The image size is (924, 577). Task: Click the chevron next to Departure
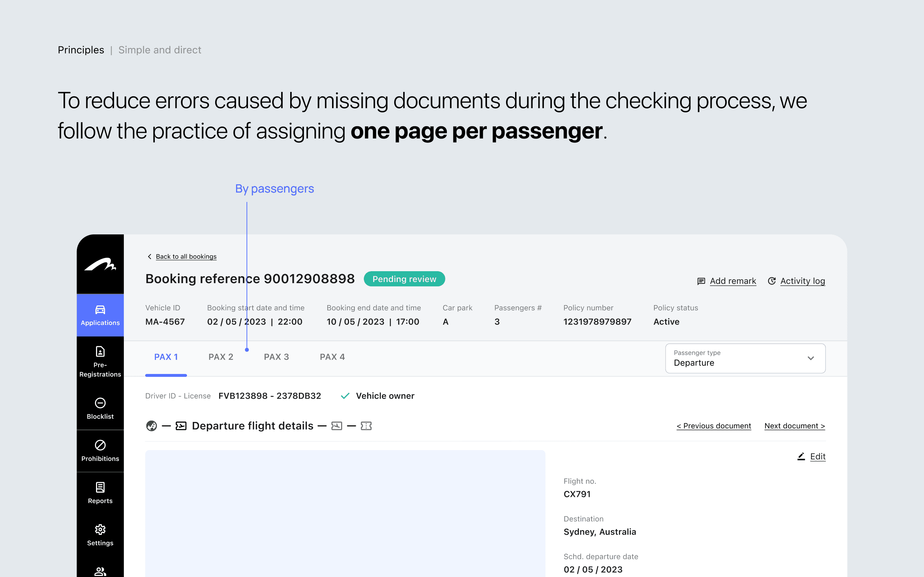[811, 358]
